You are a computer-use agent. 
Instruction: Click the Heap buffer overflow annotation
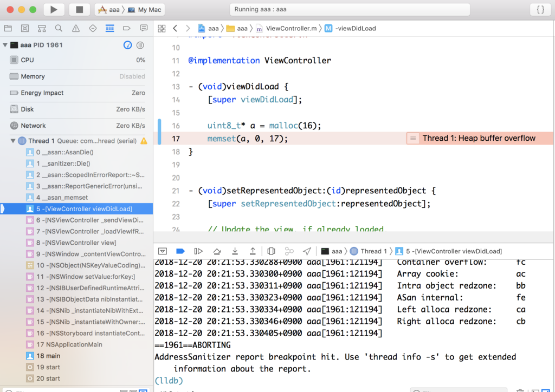(x=480, y=138)
